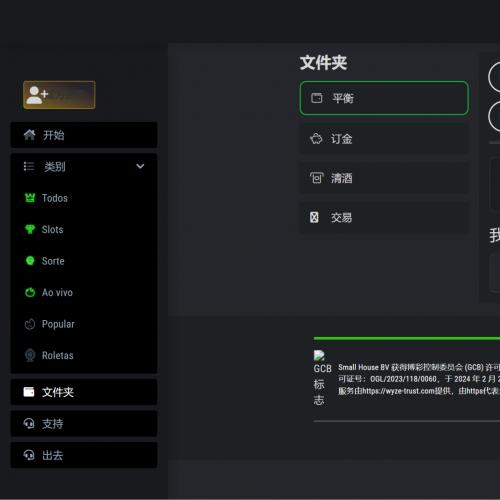Click the Popular flame icon
500x500 pixels.
click(x=30, y=324)
